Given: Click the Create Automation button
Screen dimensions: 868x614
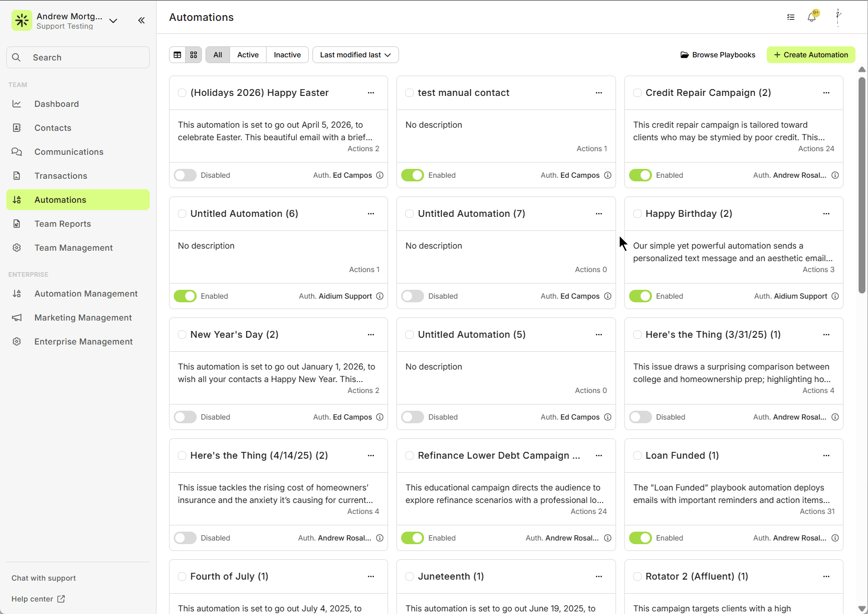Looking at the screenshot, I should [811, 55].
